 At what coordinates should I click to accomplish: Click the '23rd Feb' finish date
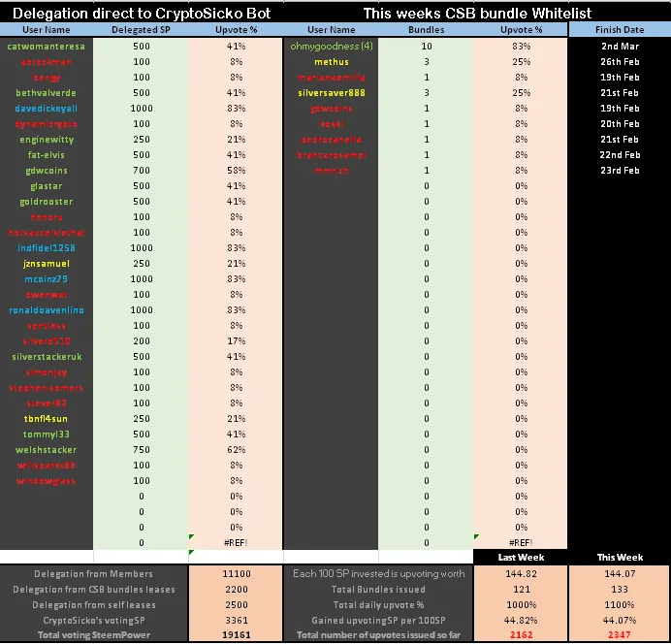click(x=620, y=171)
